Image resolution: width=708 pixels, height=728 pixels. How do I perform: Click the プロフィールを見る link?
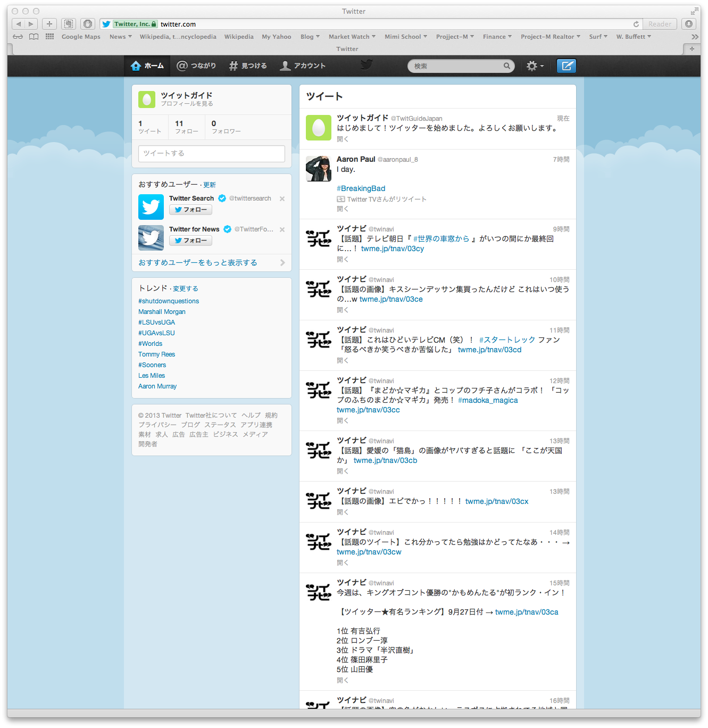(x=187, y=104)
